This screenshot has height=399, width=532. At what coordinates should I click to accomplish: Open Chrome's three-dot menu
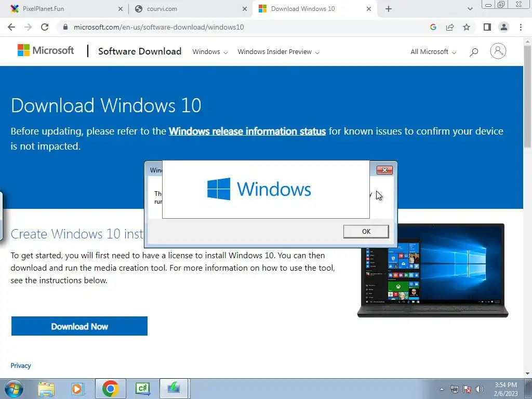(x=521, y=27)
